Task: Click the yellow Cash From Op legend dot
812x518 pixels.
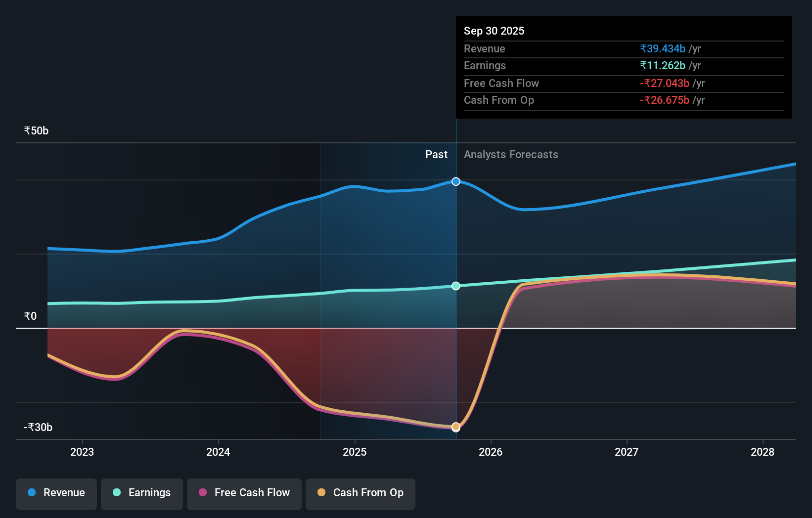Action: pyautogui.click(x=322, y=493)
